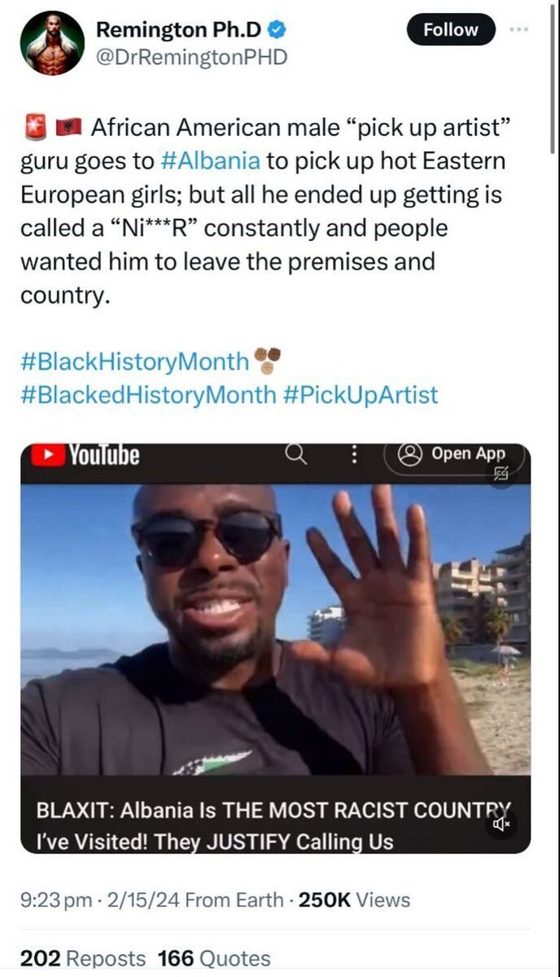Image resolution: width=560 pixels, height=977 pixels.
Task: Click the blue verified badge
Action: tap(278, 31)
